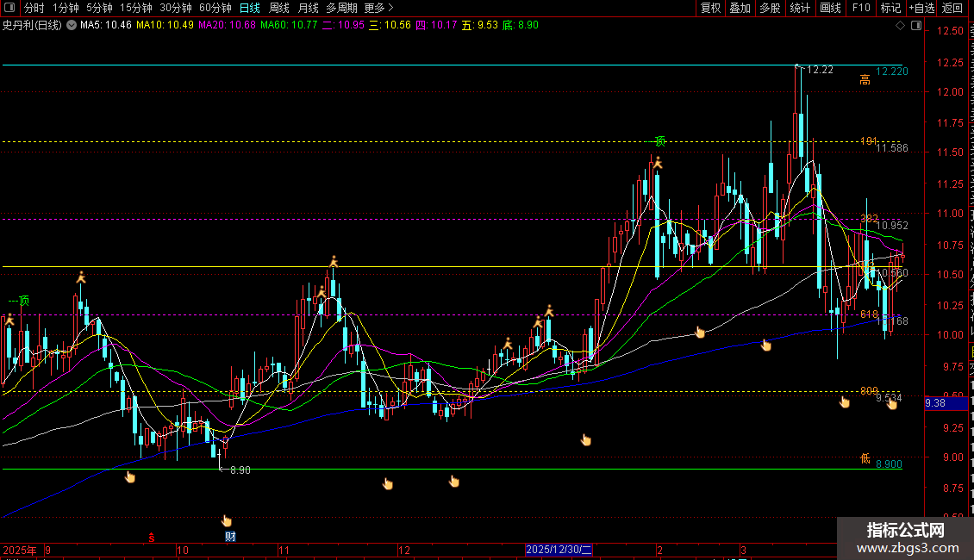
Task: Select the 15分钟 period
Action: coord(136,8)
